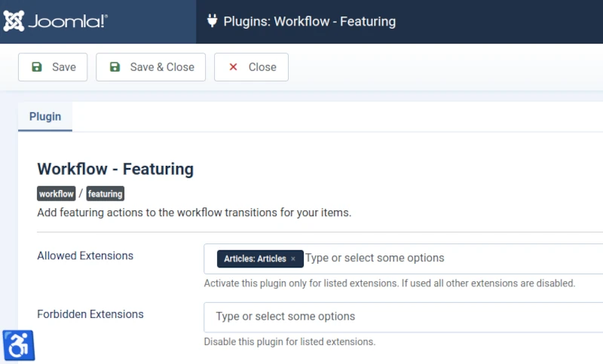Select the Articles: Articles chip

click(x=260, y=258)
